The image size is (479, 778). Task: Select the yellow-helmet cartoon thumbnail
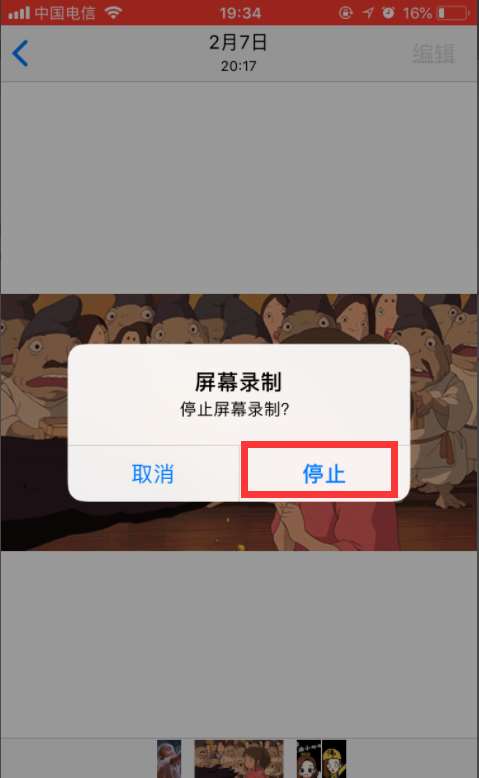point(334,759)
